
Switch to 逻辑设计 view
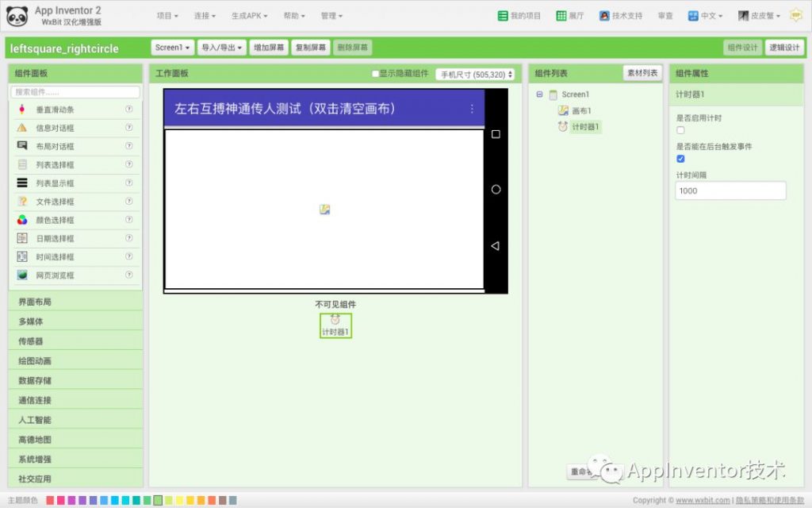click(x=784, y=47)
